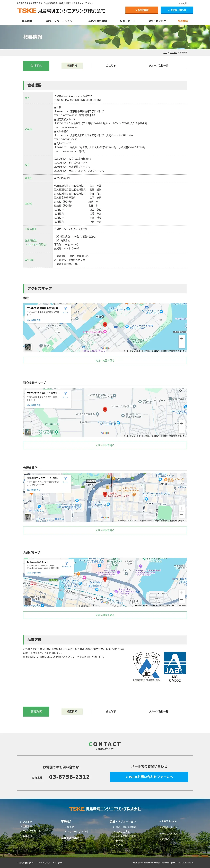This screenshot has height=868, width=210.
Task: Go to TOP via breadcrumb
Action: (x=165, y=53)
